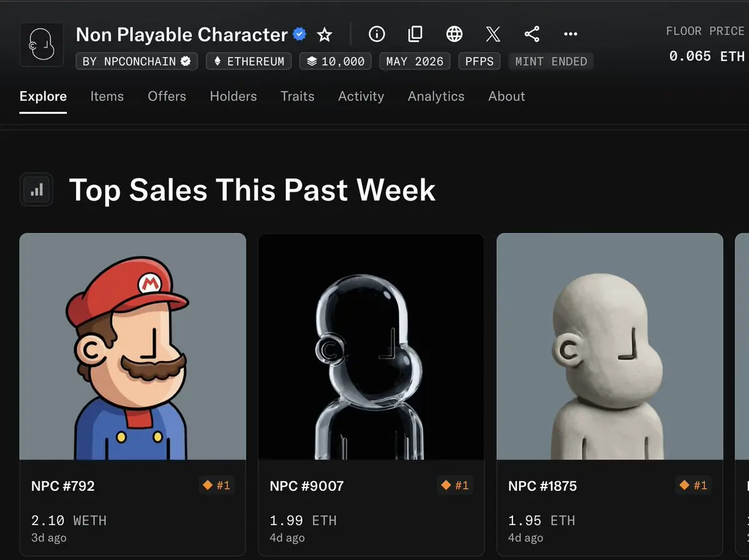Click the 1.99 ETH sale price
Image resolution: width=749 pixels, height=560 pixels.
click(x=303, y=520)
